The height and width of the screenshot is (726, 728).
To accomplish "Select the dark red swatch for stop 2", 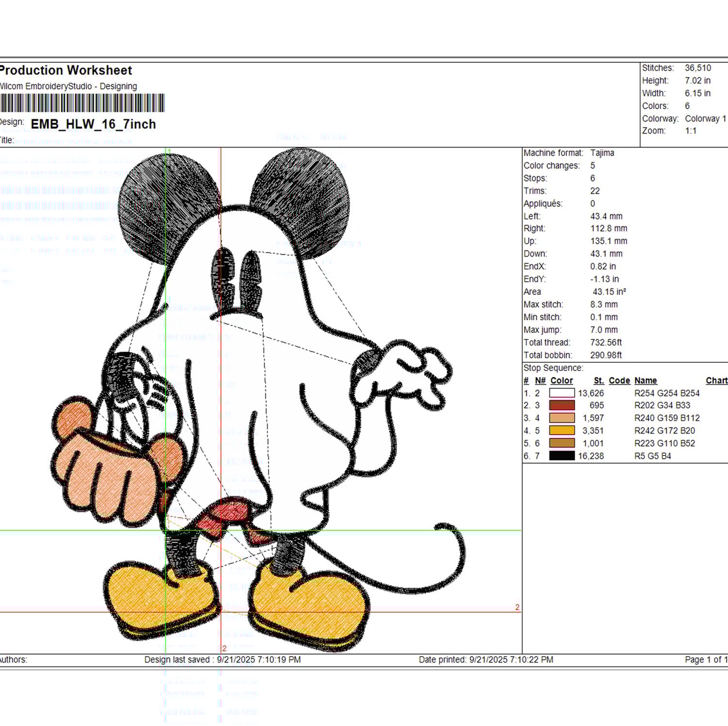I will 562,405.
